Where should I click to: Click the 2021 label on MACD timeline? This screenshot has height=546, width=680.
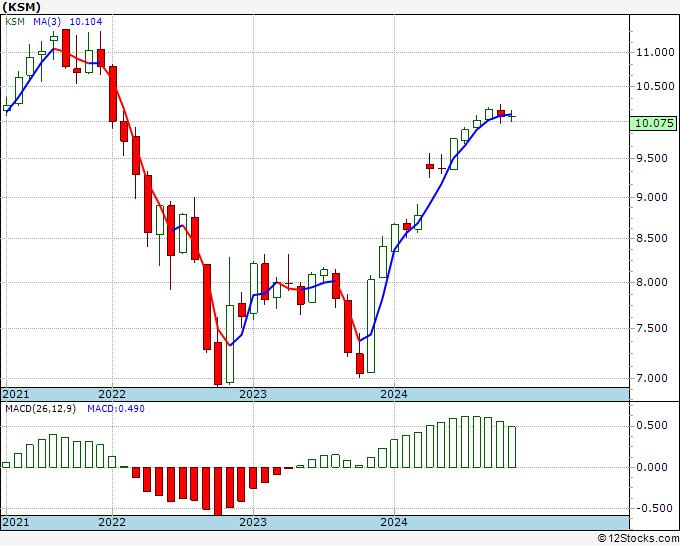click(16, 522)
